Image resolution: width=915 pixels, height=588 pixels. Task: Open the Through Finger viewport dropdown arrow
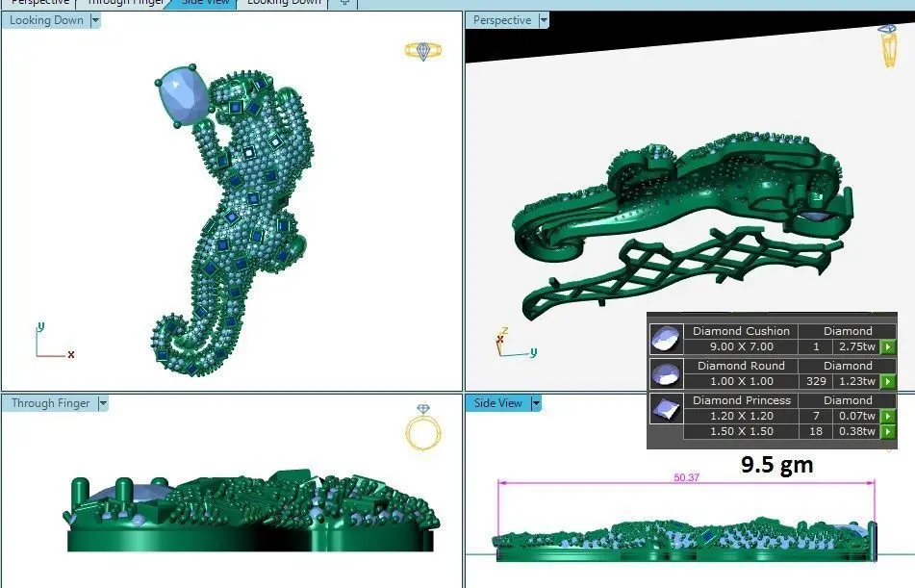pyautogui.click(x=103, y=403)
